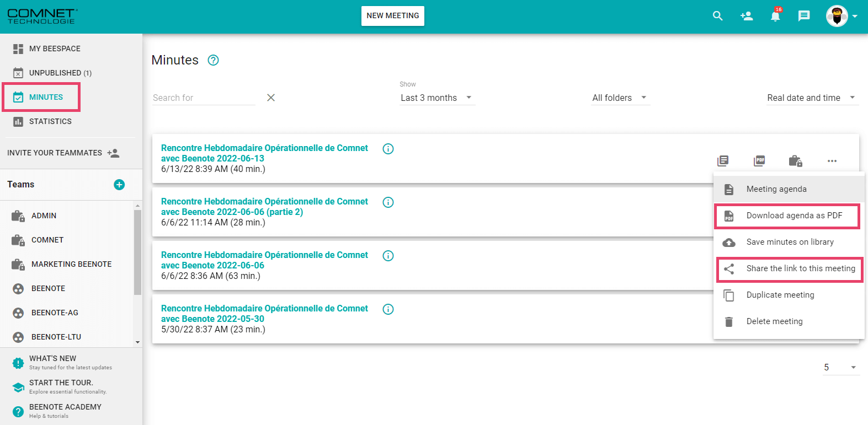This screenshot has width=868, height=425.
Task: Select the BEENOTE-LTU team
Action: coord(56,337)
